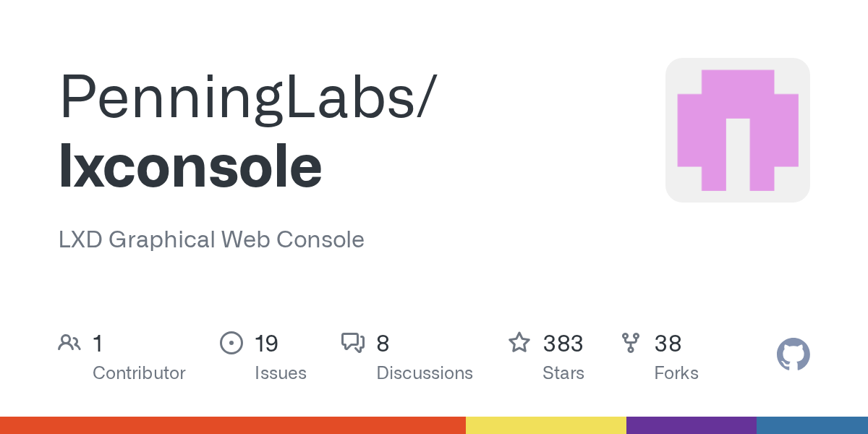Viewport: 868px width, 434px height.
Task: Click the purple language bar segment
Action: pos(691,425)
